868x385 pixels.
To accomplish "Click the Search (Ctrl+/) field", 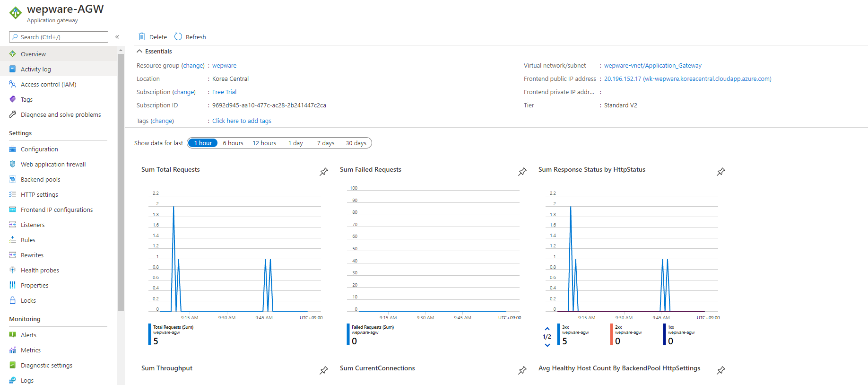I will [x=59, y=37].
